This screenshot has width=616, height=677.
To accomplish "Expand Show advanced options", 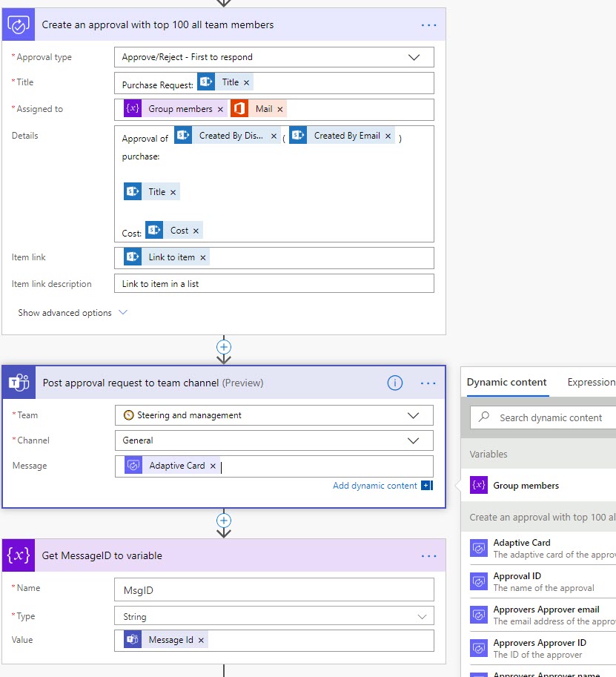I will [x=73, y=313].
